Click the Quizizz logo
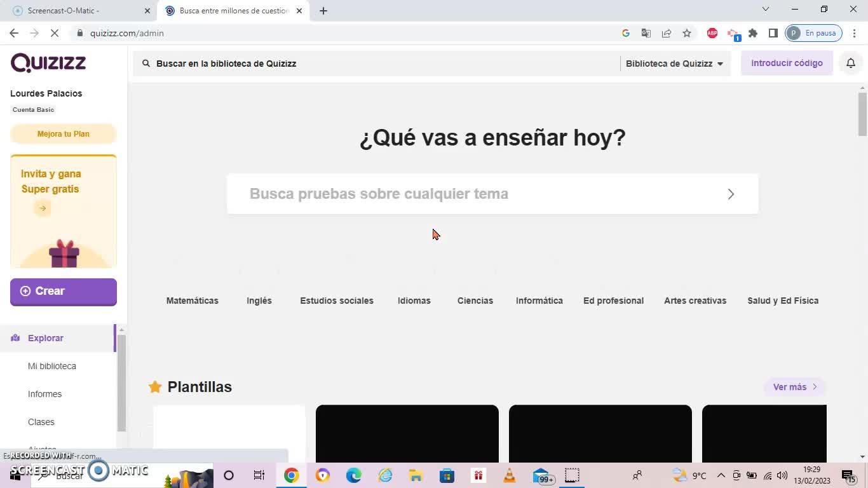Viewport: 868px width, 488px height. [48, 63]
